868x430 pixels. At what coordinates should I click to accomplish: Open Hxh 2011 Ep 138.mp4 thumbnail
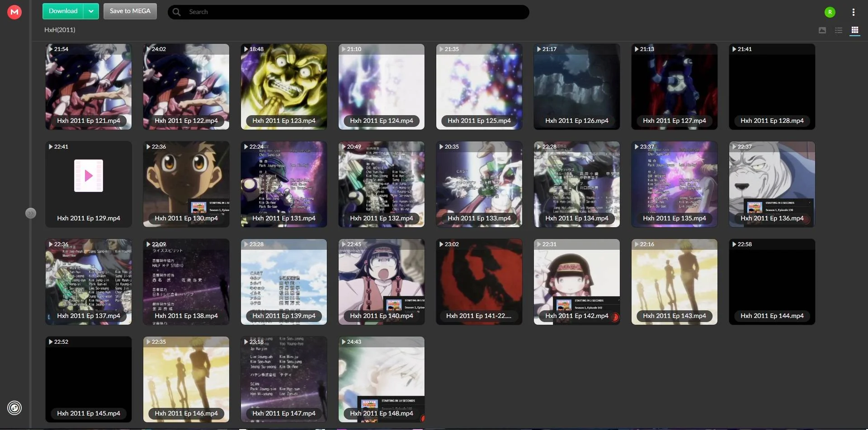[186, 282]
